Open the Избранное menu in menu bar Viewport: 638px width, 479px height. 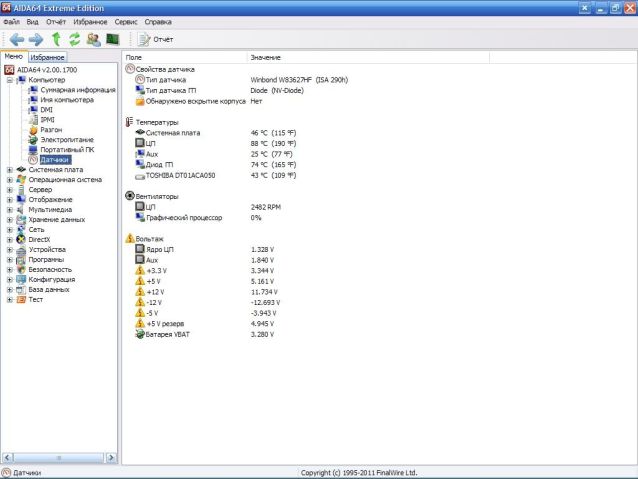pyautogui.click(x=90, y=22)
